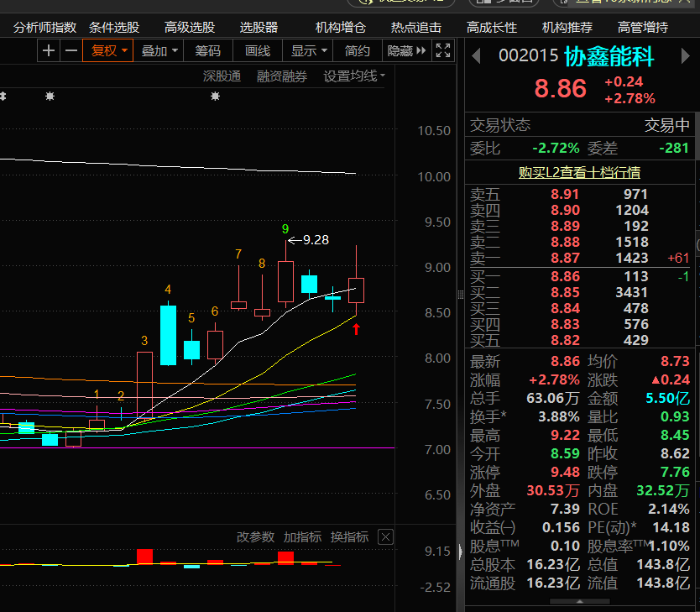
Task: Click sell-one price 8.87
Action: coord(565,258)
